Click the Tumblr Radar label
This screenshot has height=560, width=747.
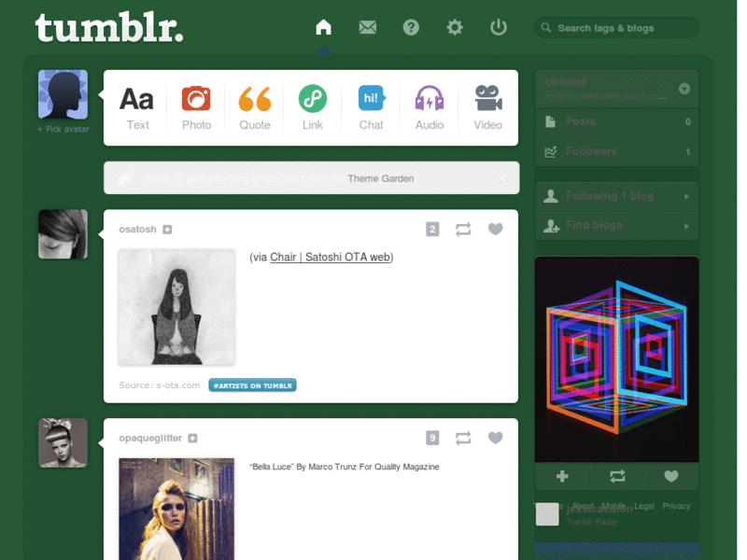(592, 522)
